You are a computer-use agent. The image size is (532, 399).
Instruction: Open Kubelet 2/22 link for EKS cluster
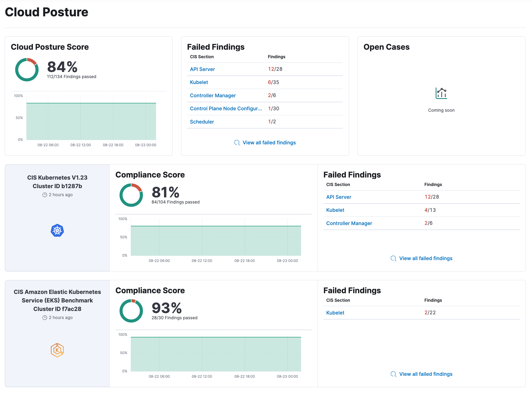coord(335,313)
